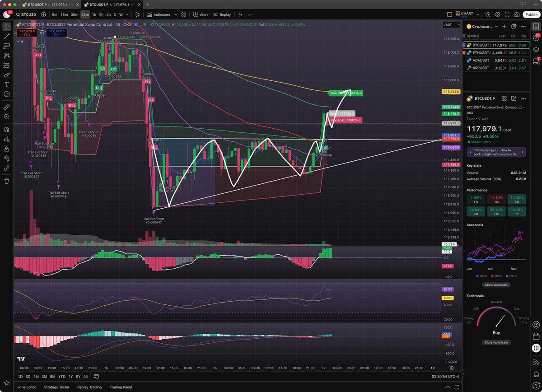Create a new Alert
The width and height of the screenshot is (542, 392).
point(201,14)
